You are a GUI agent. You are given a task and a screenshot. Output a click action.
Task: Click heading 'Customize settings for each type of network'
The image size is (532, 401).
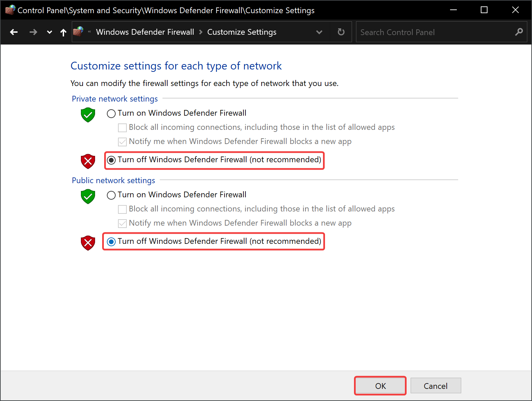(x=176, y=66)
